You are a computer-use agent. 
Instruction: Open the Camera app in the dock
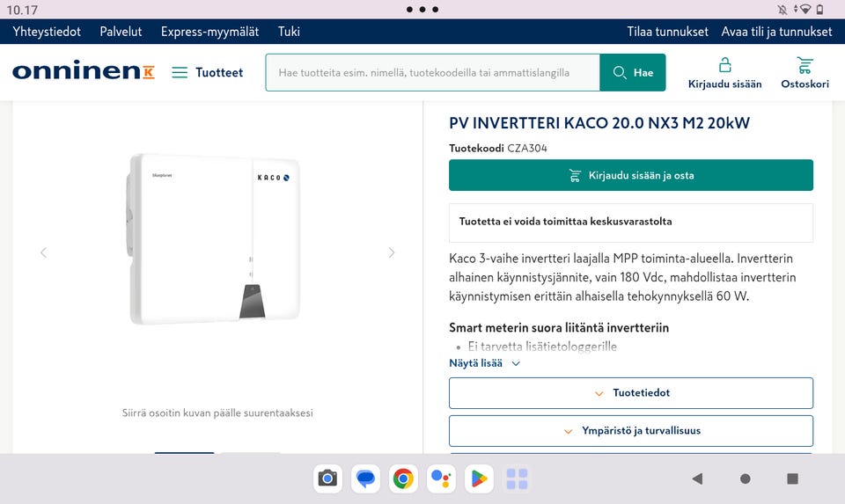click(327, 478)
